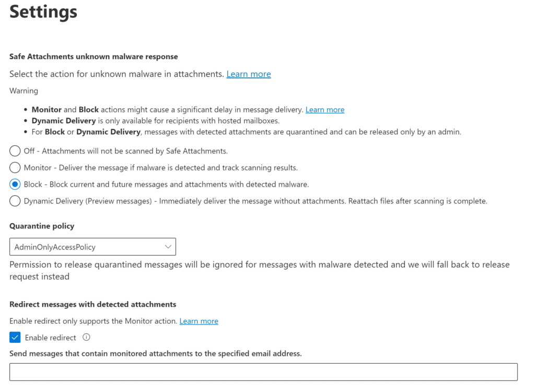Open Learn more about redirect Monitor support
The image size is (535, 392).
(x=199, y=320)
